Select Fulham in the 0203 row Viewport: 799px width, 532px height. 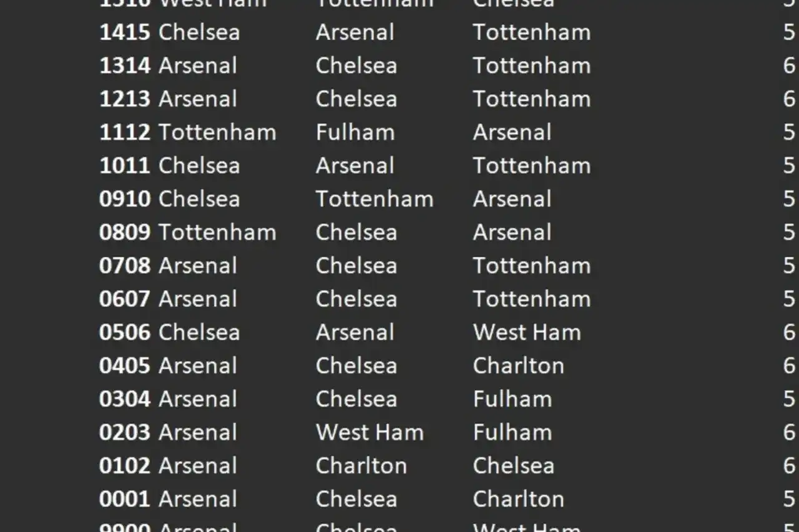point(512,432)
